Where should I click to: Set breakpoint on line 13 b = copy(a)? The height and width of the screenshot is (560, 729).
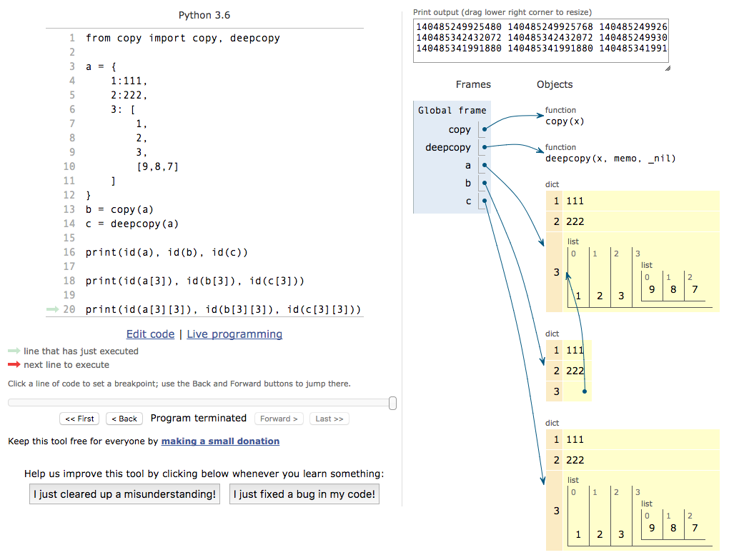coord(119,209)
